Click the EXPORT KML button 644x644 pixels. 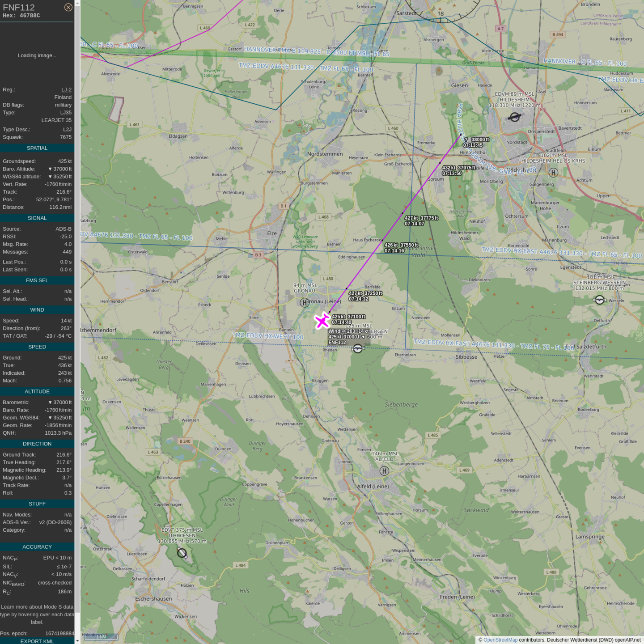click(x=37, y=641)
